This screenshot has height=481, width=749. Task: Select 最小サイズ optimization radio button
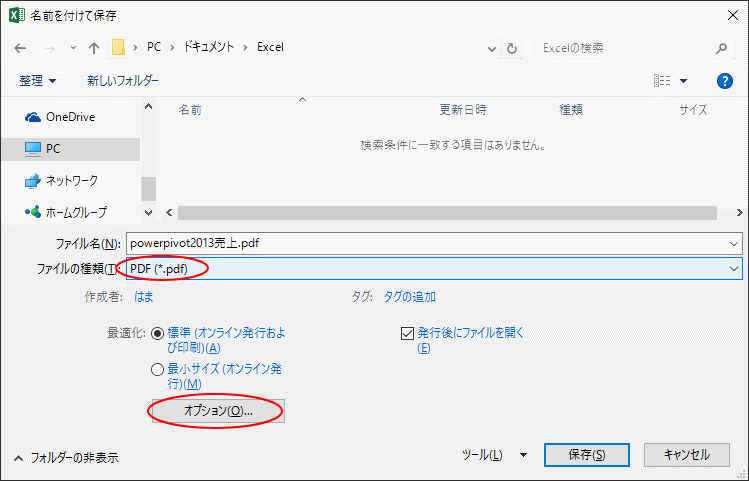tap(157, 369)
